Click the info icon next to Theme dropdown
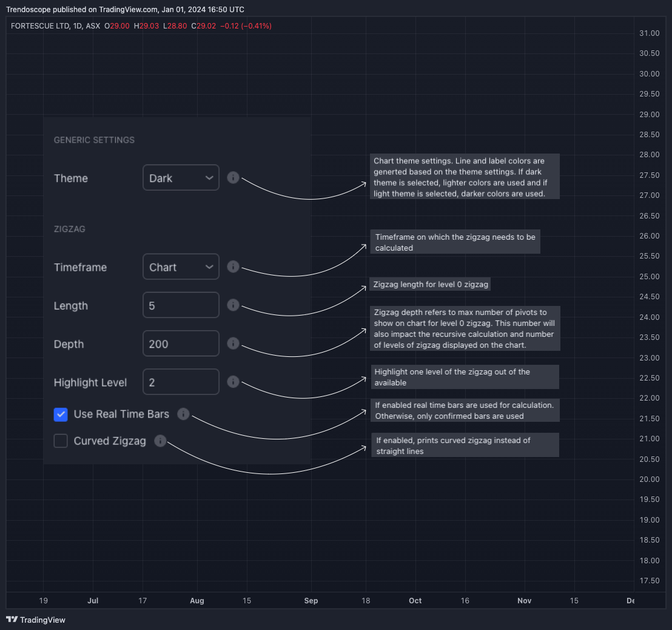Viewport: 672px width, 630px height. 233,178
